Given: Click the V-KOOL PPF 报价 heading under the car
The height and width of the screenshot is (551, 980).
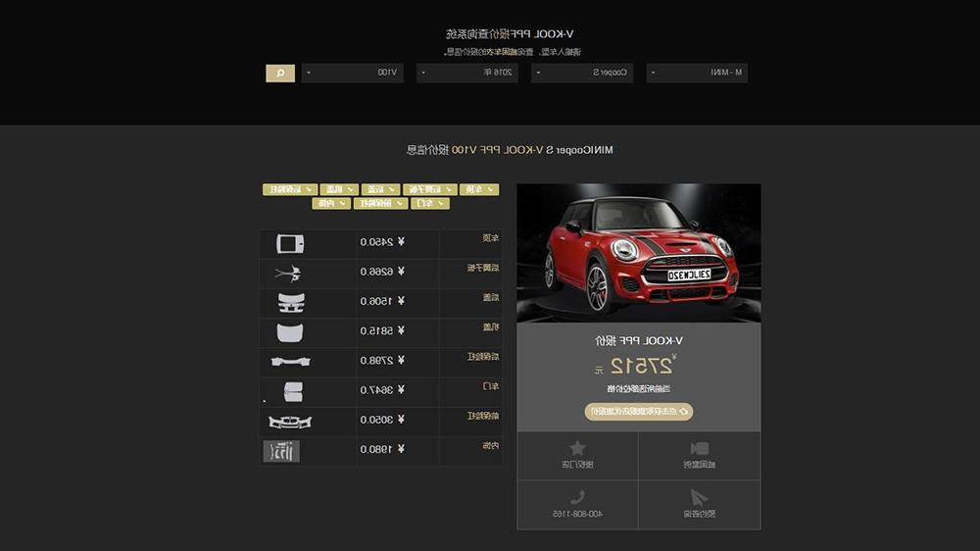Looking at the screenshot, I should click(x=639, y=341).
